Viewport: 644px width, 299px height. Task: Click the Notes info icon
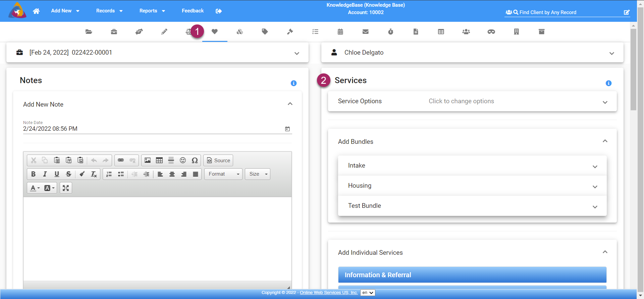tap(294, 83)
